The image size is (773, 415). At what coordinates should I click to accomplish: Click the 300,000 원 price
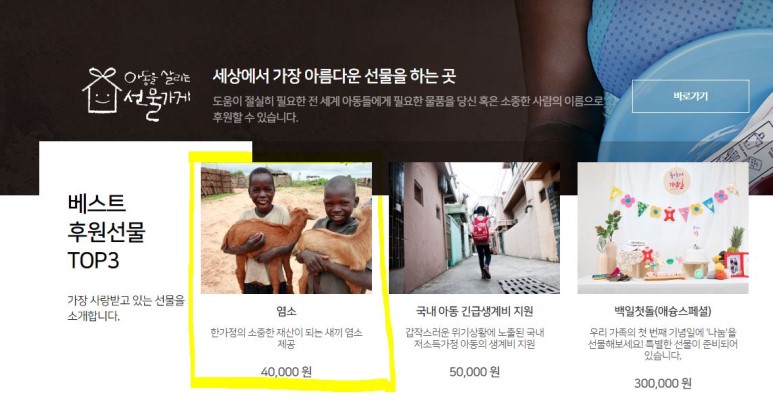[663, 383]
